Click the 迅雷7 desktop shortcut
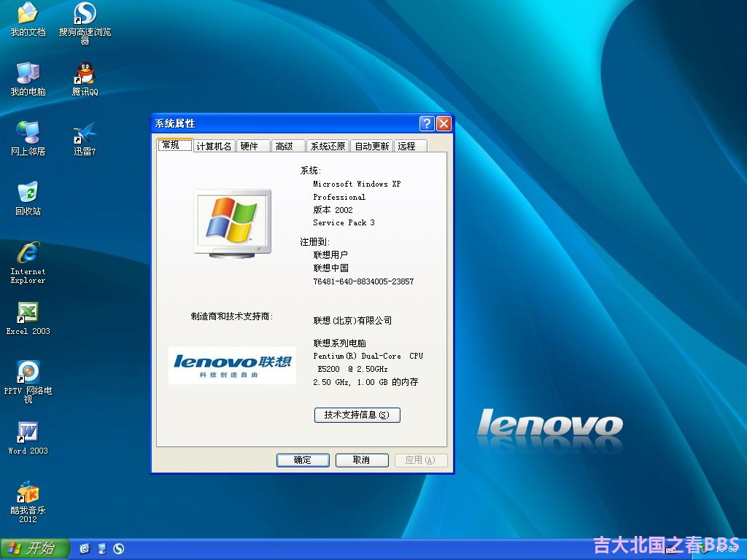747x560 pixels. pyautogui.click(x=85, y=138)
